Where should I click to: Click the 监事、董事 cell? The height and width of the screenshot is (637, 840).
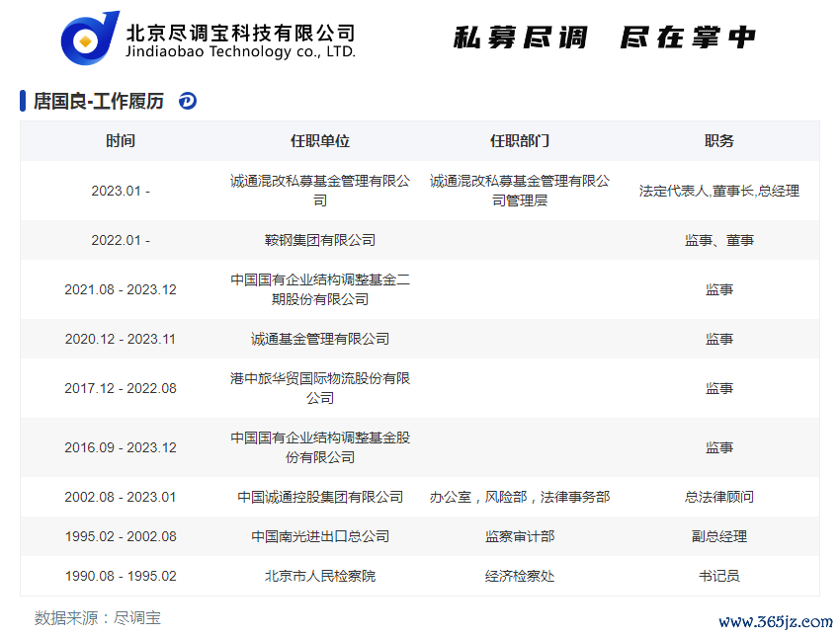[718, 240]
